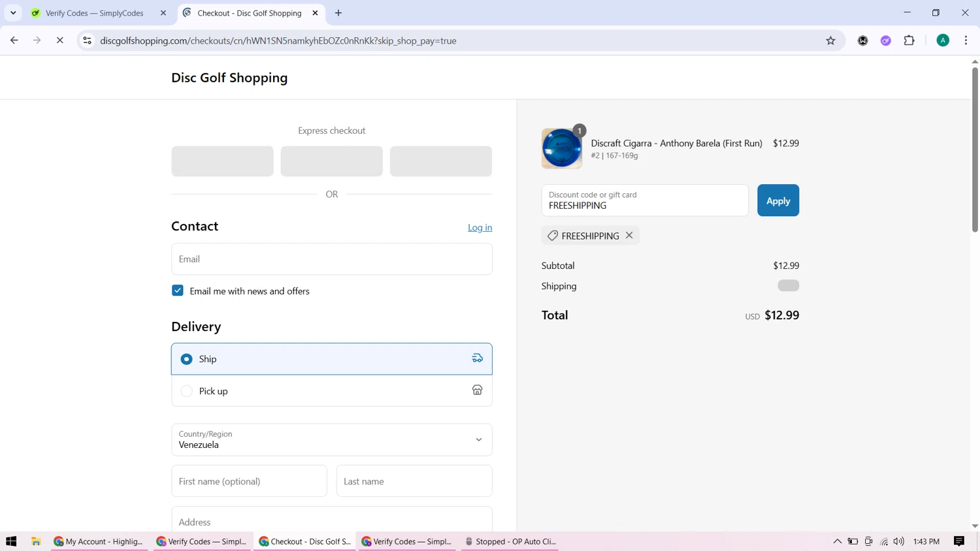Click the middle express checkout placeholder button
980x551 pixels.
point(331,161)
